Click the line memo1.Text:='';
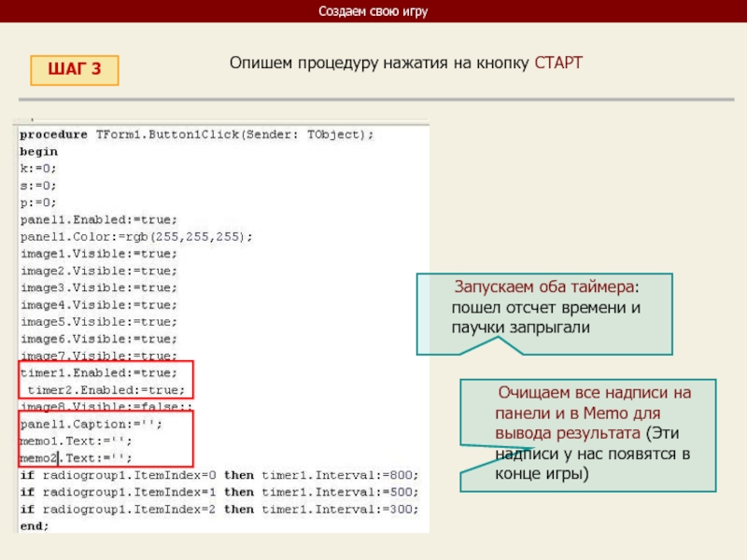Screen dimensions: 747x560 76,441
